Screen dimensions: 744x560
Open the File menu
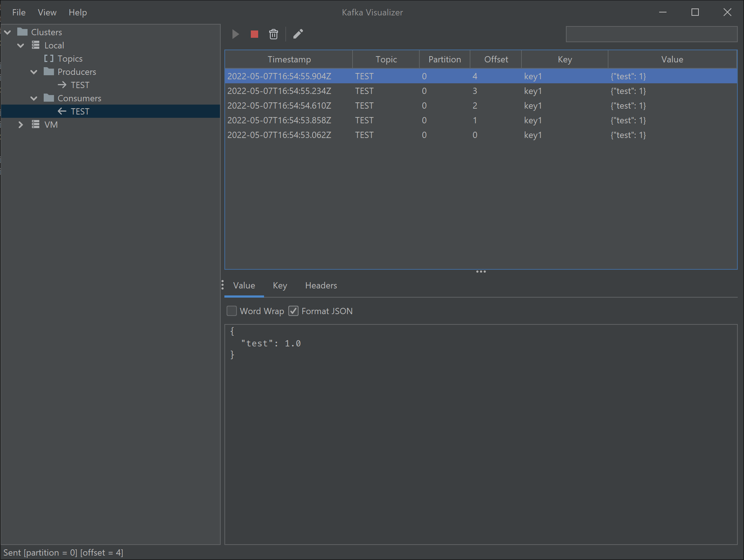tap(19, 12)
